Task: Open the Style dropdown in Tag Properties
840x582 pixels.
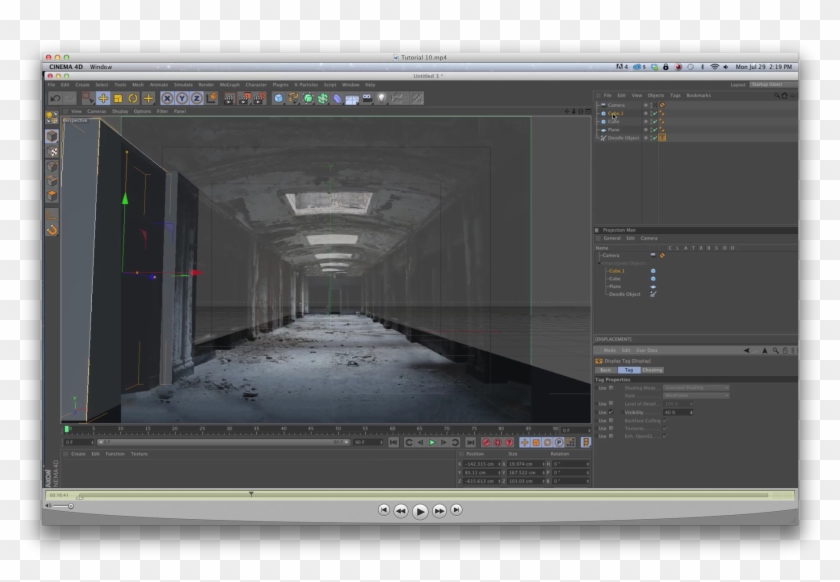Action: pos(696,395)
